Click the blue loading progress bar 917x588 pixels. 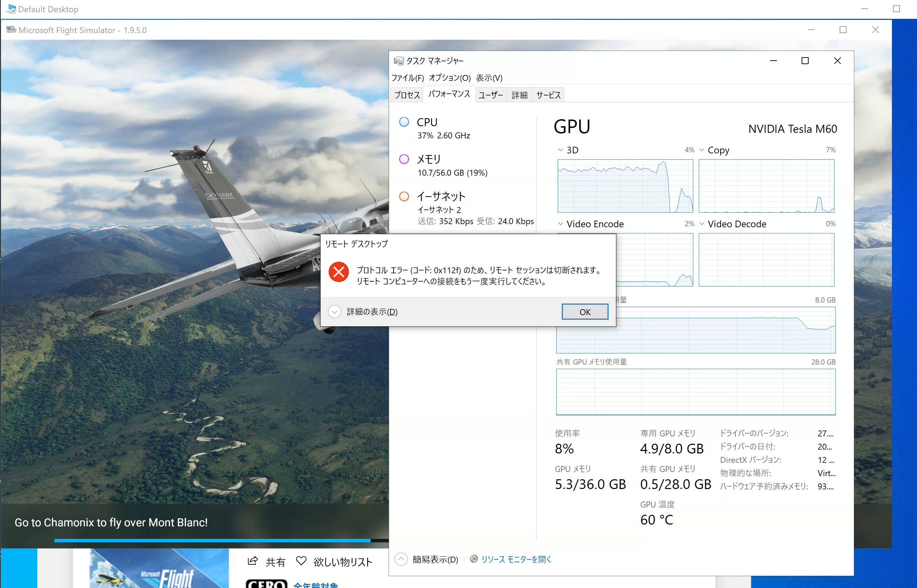tap(212, 541)
